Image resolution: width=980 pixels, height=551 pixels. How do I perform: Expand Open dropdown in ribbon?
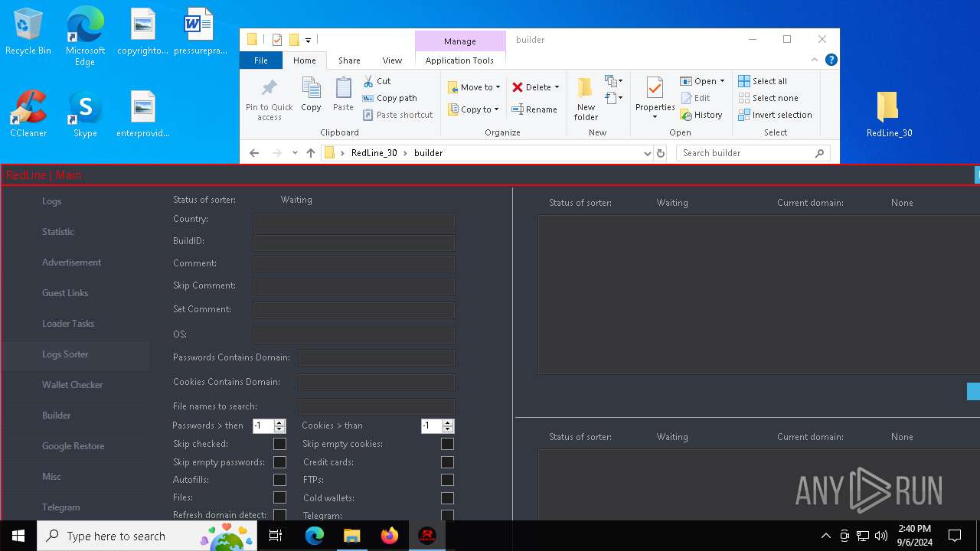(x=721, y=81)
